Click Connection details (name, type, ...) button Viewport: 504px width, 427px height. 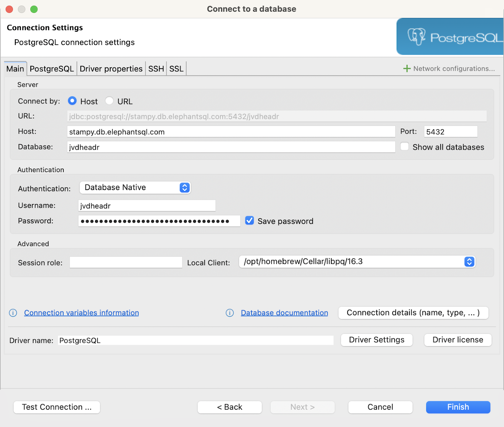(x=413, y=313)
